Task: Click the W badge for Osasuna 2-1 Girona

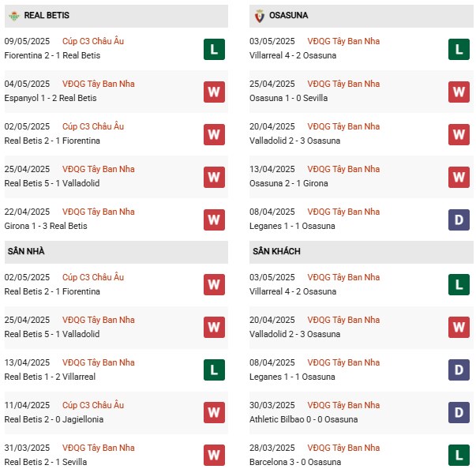Action: tap(459, 178)
